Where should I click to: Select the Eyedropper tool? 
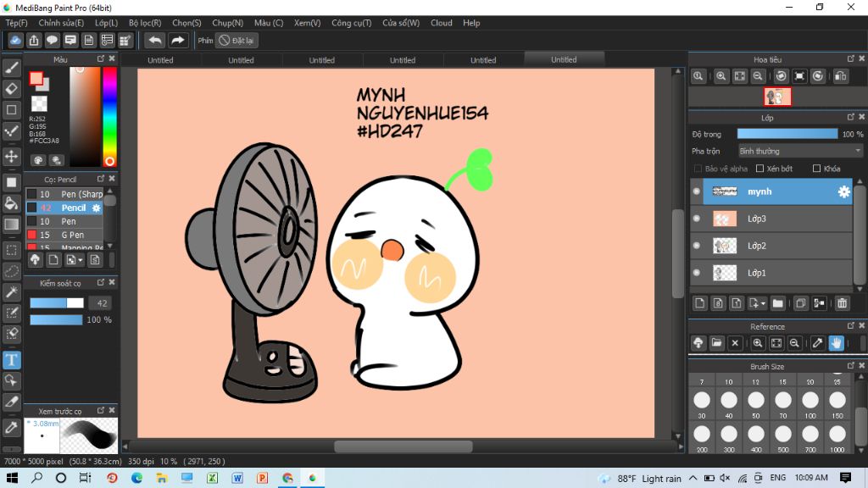(x=11, y=427)
